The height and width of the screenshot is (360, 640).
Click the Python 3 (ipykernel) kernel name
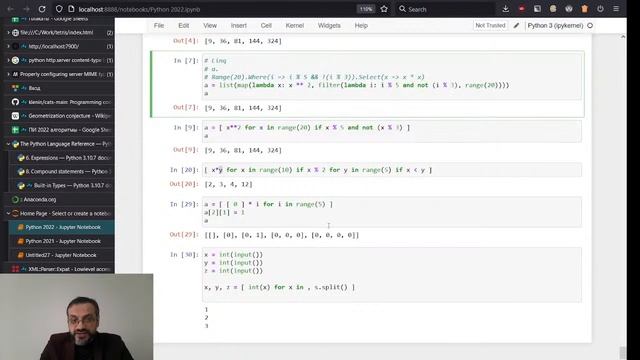pos(555,25)
